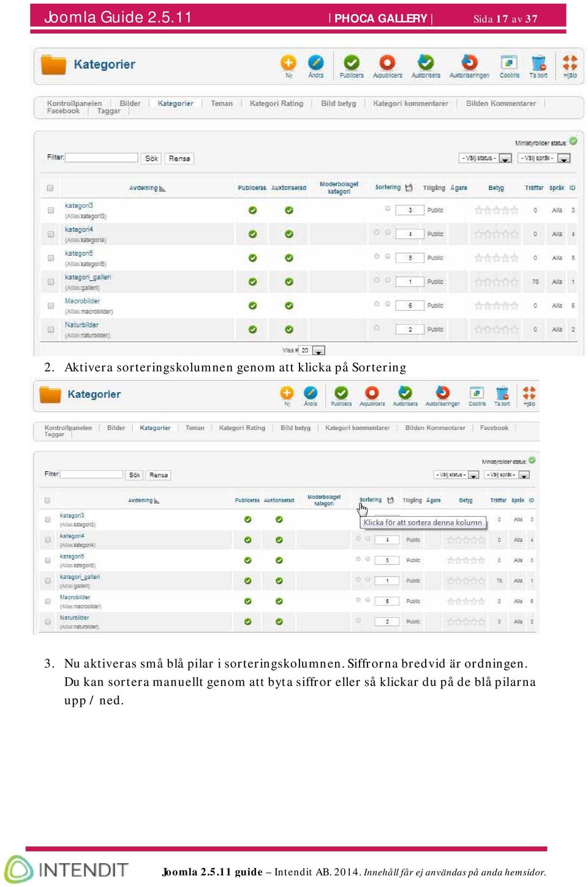Image resolution: width=588 pixels, height=887 pixels.
Task: Click the Ny icon in upper screenshot toolbar
Action: pos(288,63)
